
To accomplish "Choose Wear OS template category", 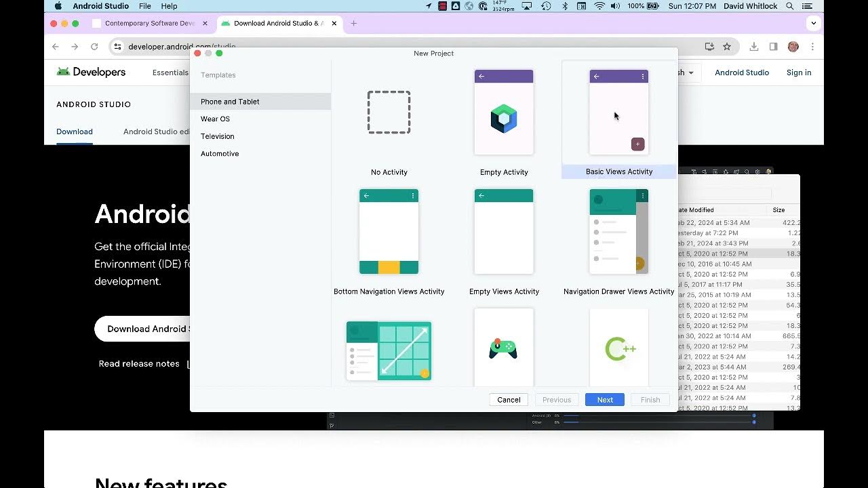I will (260, 119).
